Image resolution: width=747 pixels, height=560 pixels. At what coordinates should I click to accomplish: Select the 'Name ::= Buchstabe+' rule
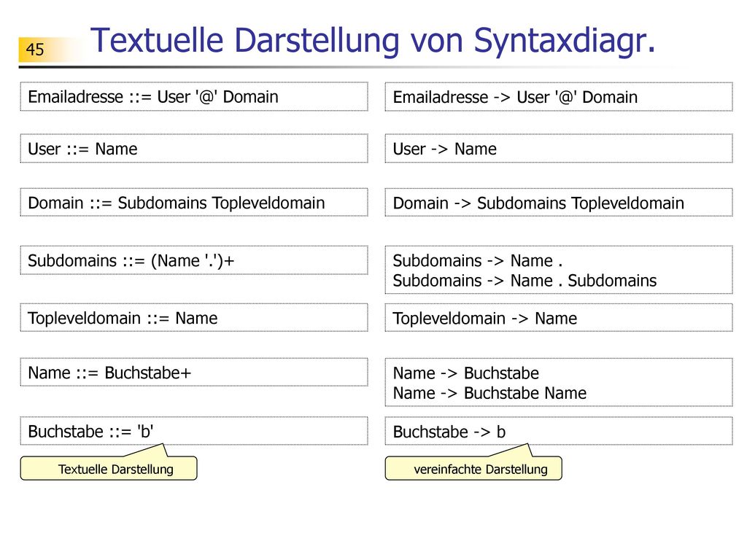coord(194,373)
